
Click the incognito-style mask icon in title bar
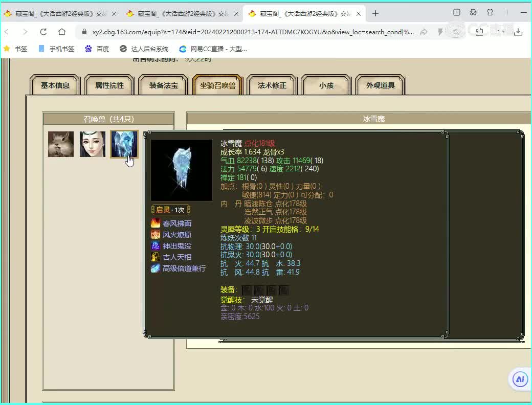tap(473, 13)
